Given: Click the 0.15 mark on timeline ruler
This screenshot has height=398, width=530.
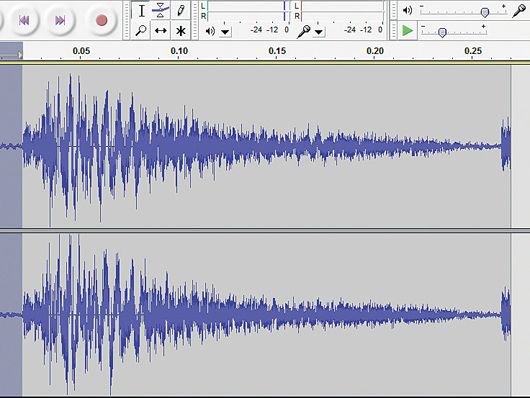Looking at the screenshot, I should [277, 51].
